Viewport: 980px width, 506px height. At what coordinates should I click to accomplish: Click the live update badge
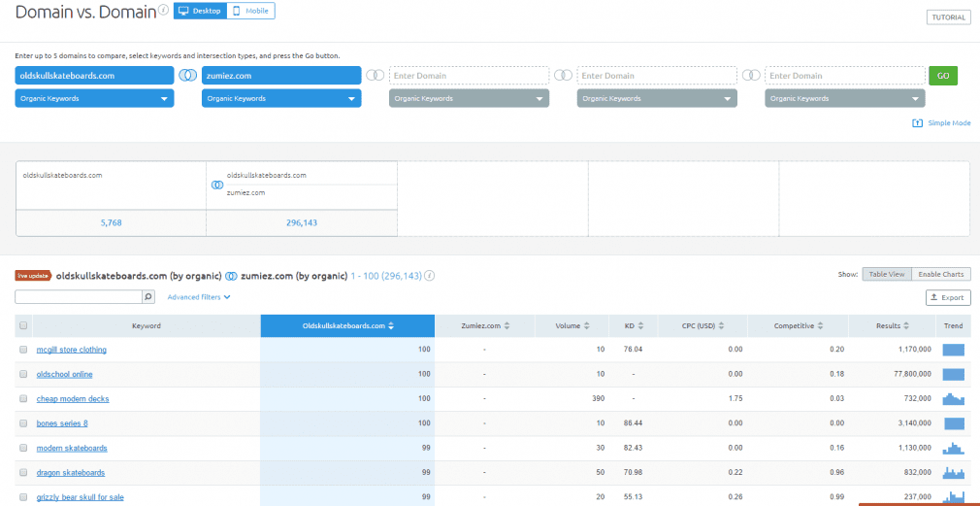[x=33, y=276]
